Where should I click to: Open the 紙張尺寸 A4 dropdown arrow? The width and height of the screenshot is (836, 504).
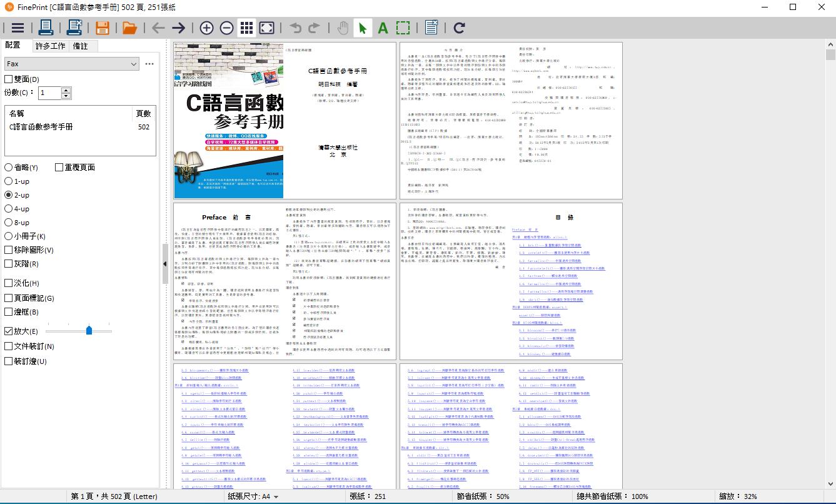[276, 497]
